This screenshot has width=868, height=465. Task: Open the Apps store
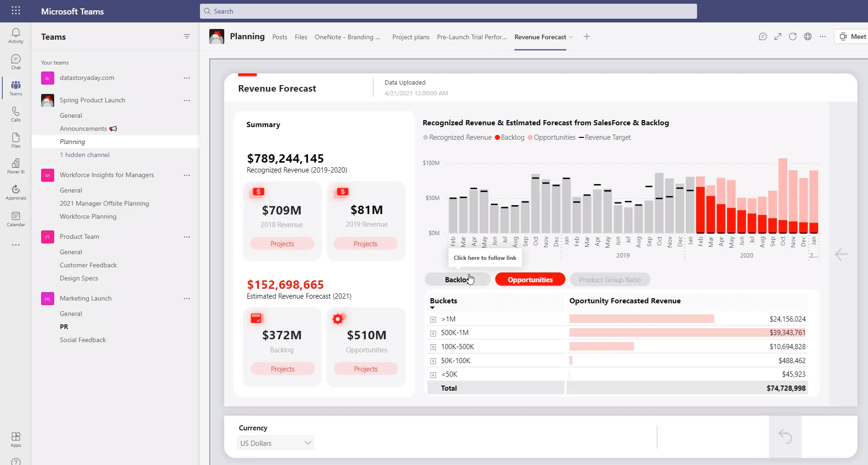click(x=16, y=439)
